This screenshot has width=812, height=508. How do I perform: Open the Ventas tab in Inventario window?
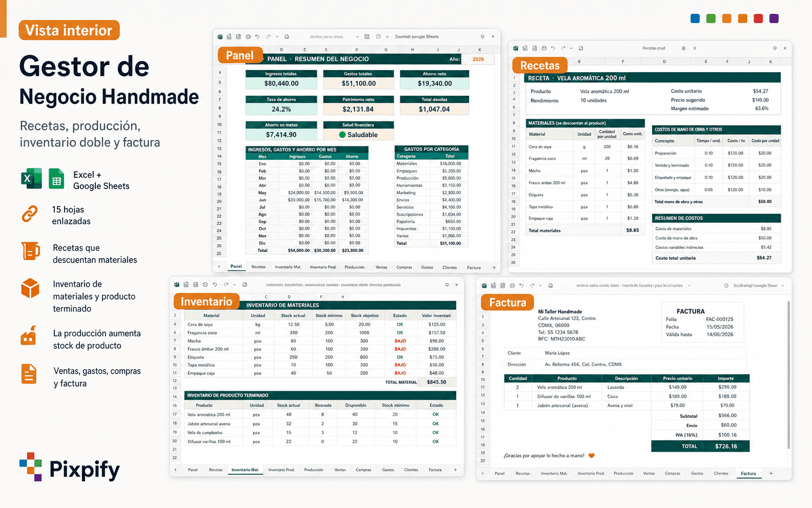[x=340, y=470]
